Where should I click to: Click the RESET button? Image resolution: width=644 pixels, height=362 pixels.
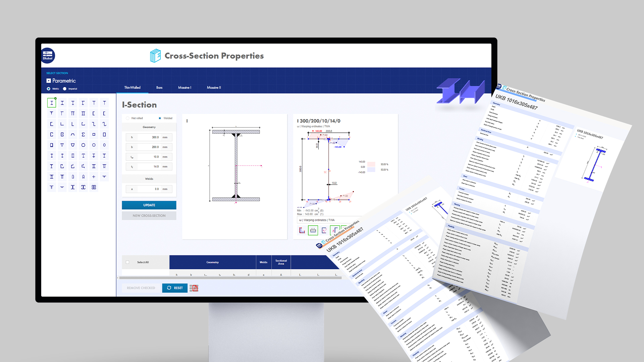(x=175, y=288)
